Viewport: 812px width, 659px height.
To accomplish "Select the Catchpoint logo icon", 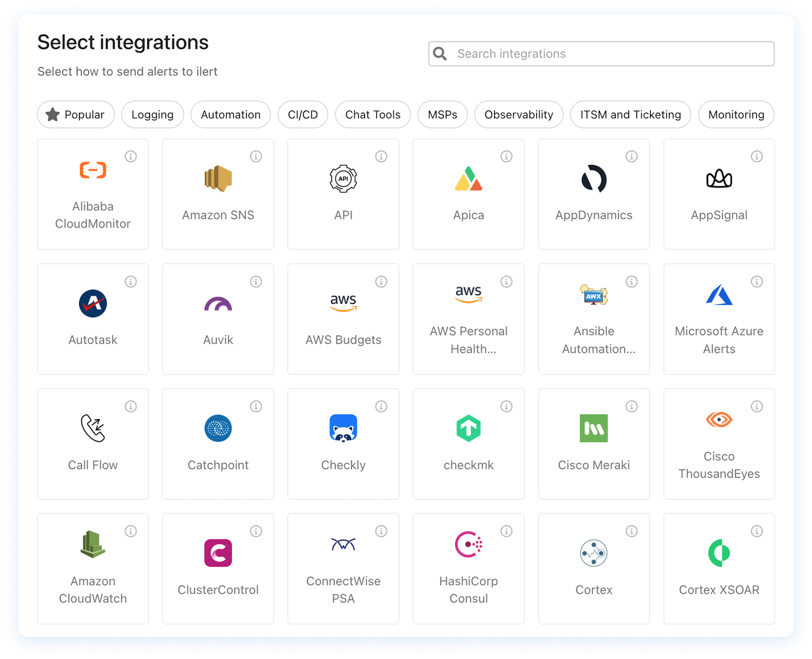I will tap(218, 428).
